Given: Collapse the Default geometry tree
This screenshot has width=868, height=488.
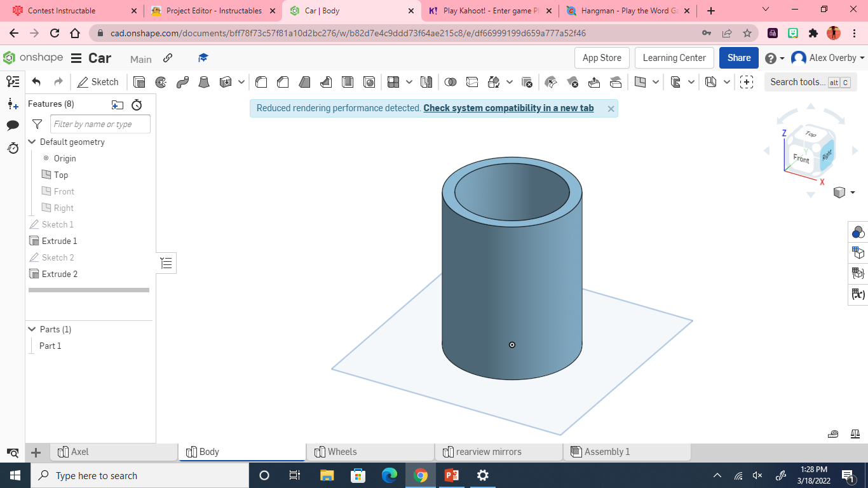Looking at the screenshot, I should [x=32, y=142].
